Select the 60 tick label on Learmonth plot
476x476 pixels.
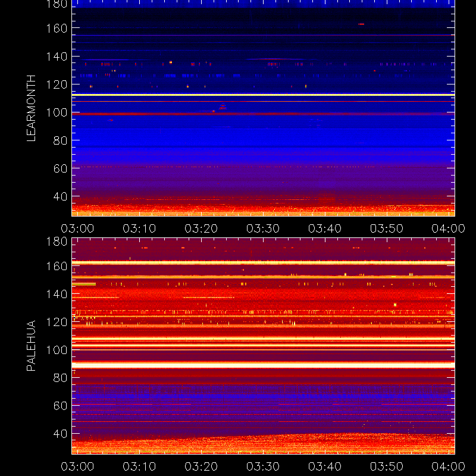pos(60,168)
